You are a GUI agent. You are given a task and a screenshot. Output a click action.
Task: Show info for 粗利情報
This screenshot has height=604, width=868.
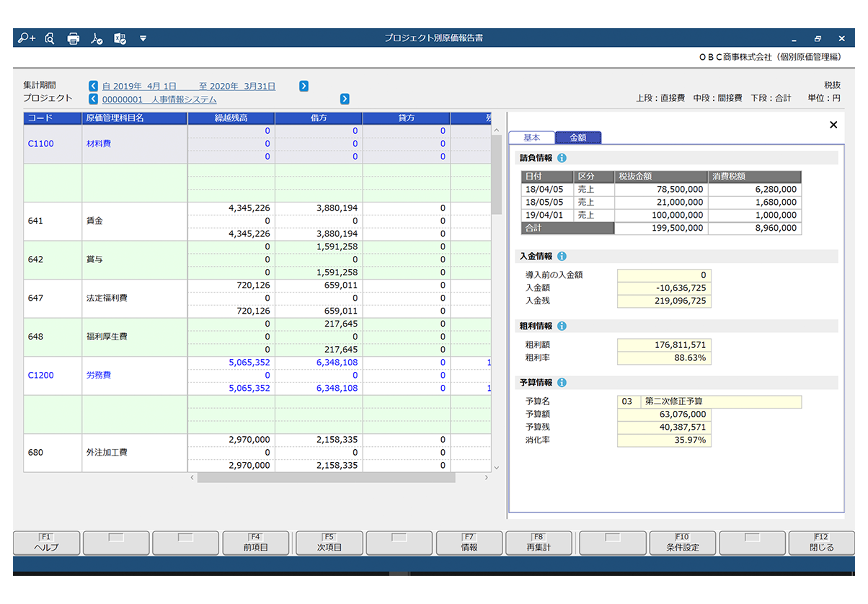coord(562,326)
